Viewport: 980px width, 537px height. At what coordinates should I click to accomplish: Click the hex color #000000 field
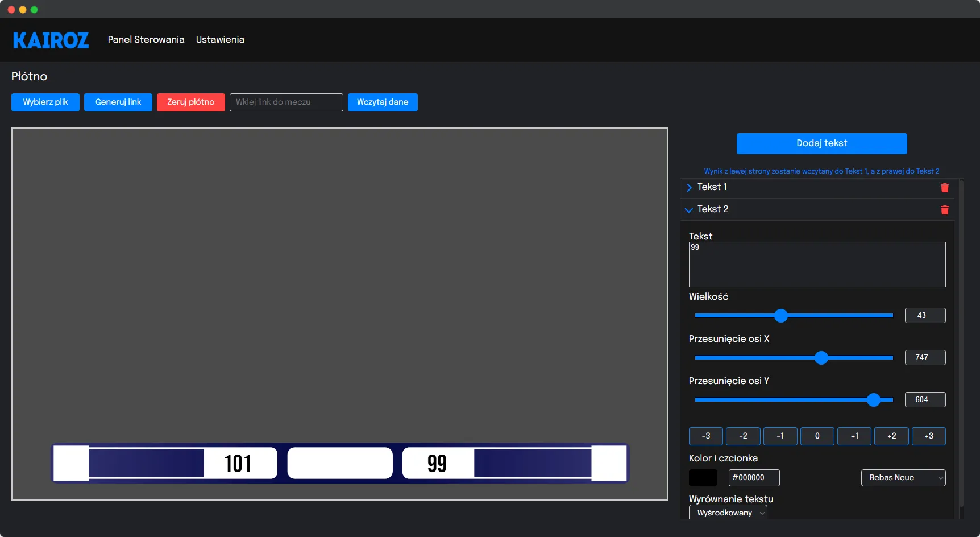click(754, 478)
